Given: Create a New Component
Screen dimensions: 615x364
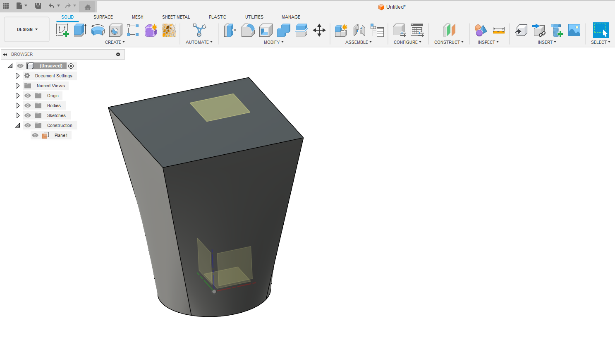Looking at the screenshot, I should pyautogui.click(x=341, y=30).
